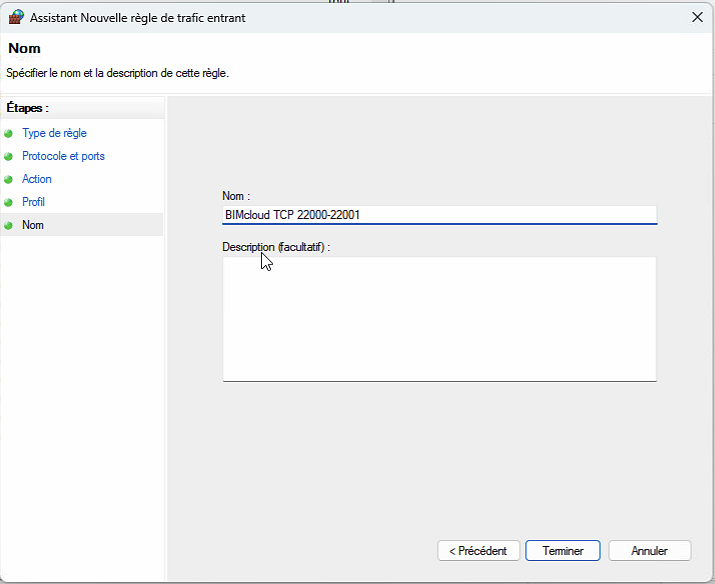Screen dimensions: 715x584
Task: Click the < Précédent button
Action: tap(478, 551)
